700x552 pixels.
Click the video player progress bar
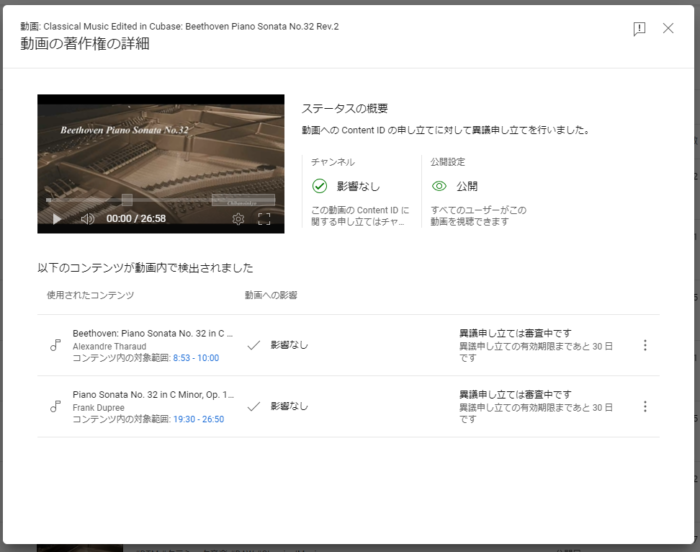click(x=160, y=202)
